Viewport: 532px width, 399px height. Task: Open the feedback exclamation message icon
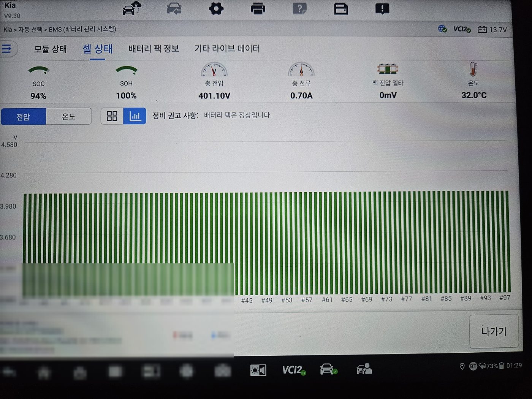pyautogui.click(x=382, y=9)
